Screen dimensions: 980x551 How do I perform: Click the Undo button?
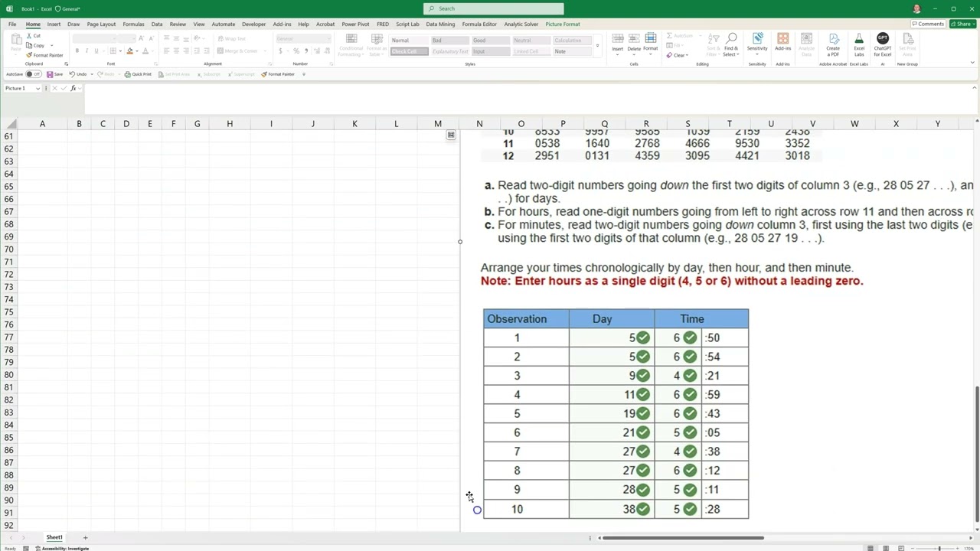point(77,74)
